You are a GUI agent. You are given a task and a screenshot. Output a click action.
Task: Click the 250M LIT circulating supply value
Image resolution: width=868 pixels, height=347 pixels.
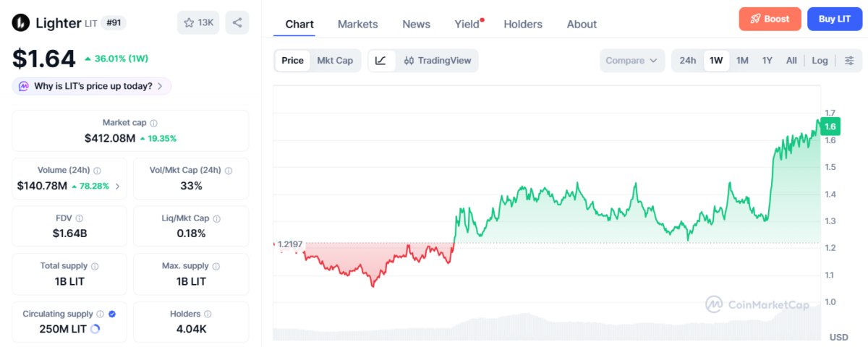[63, 329]
